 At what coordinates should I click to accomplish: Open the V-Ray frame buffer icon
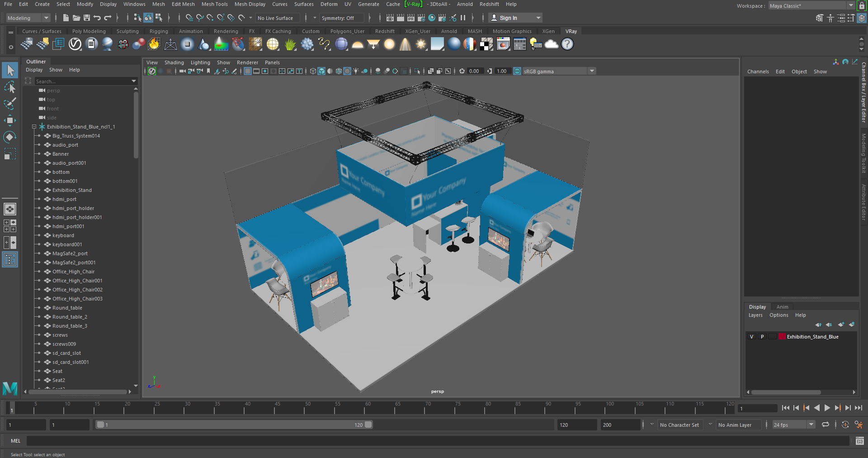[503, 44]
